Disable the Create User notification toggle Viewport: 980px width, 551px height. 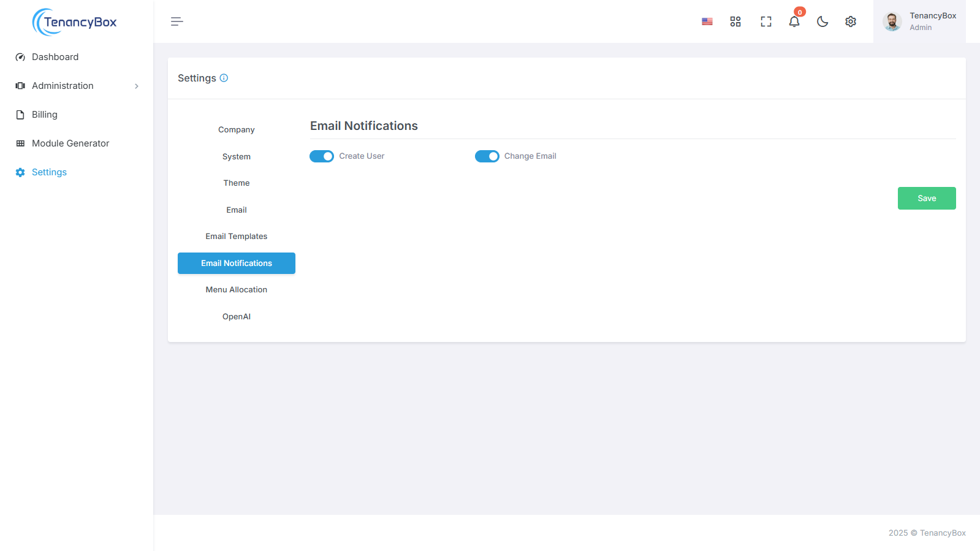[x=322, y=156]
